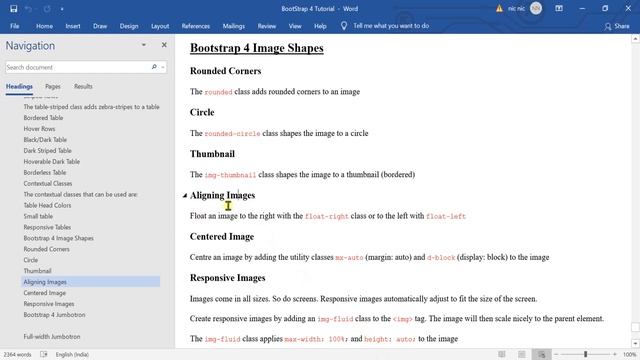Click the Search document field
Screen dimensions: 640x360
pyautogui.click(x=78, y=67)
